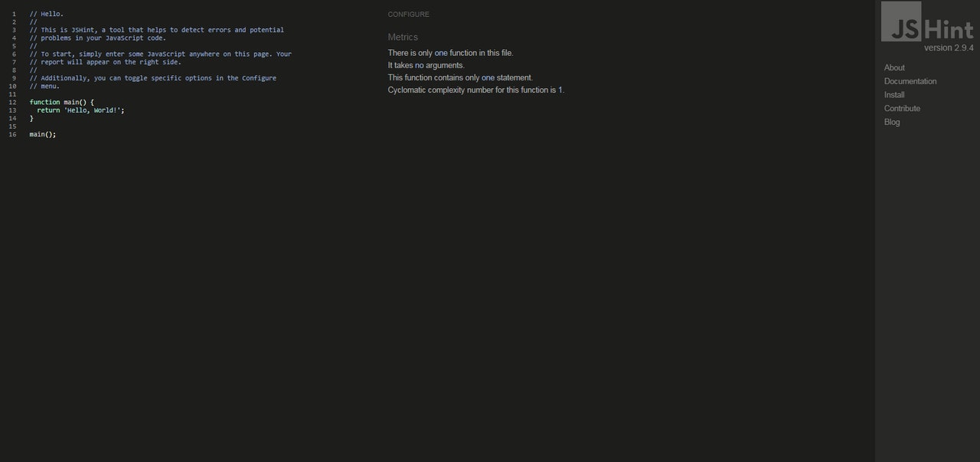Open the JSHint Blog
Image resolution: width=980 pixels, height=462 pixels.
pos(892,123)
